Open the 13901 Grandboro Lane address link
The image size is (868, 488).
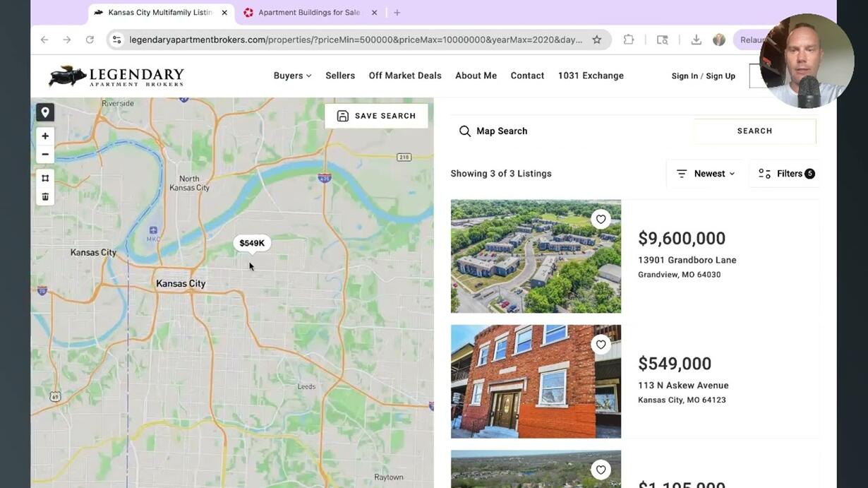point(687,260)
